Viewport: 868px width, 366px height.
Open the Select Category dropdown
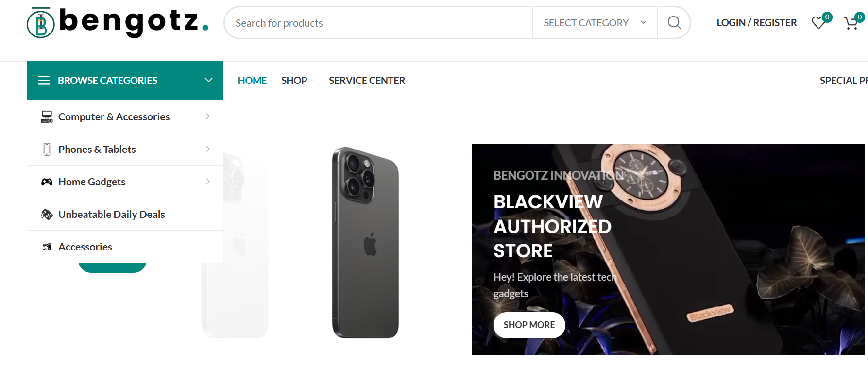(595, 23)
